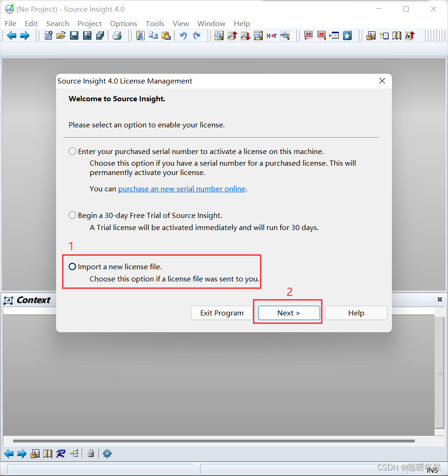Click the Context panel title icon

point(8,300)
